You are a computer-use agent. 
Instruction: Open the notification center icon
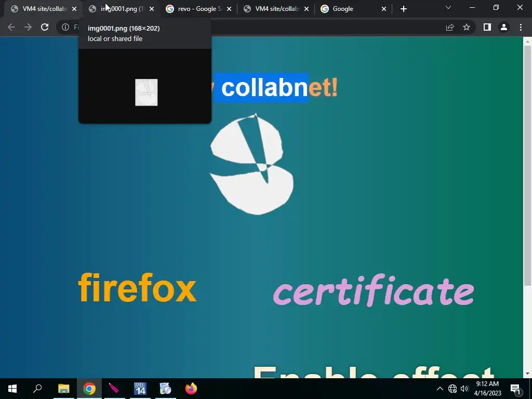[x=516, y=389]
